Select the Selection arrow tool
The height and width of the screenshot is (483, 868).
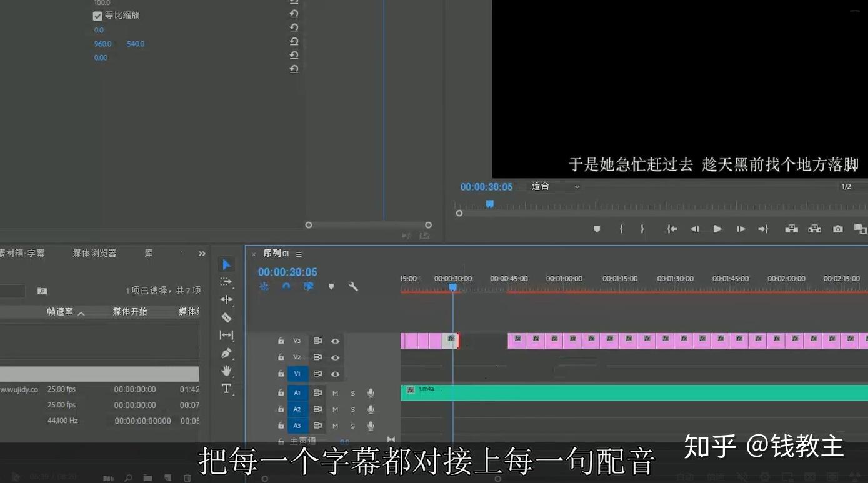(x=226, y=265)
